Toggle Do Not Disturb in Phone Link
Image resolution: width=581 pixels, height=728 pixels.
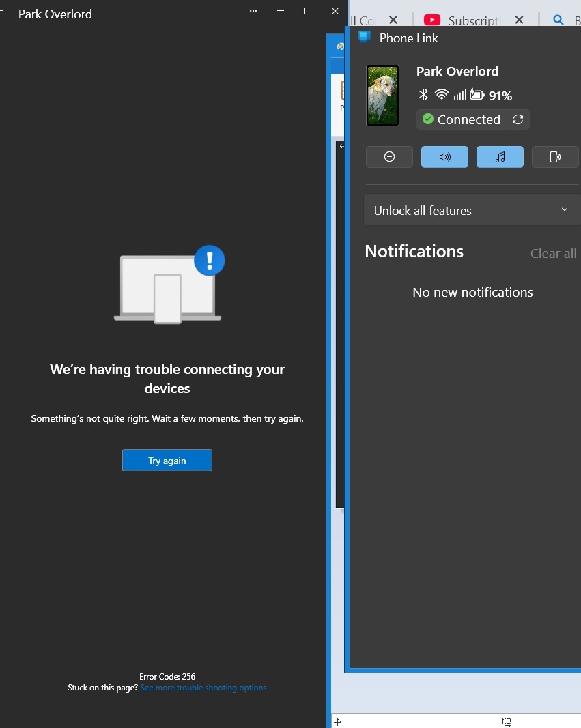click(x=390, y=157)
